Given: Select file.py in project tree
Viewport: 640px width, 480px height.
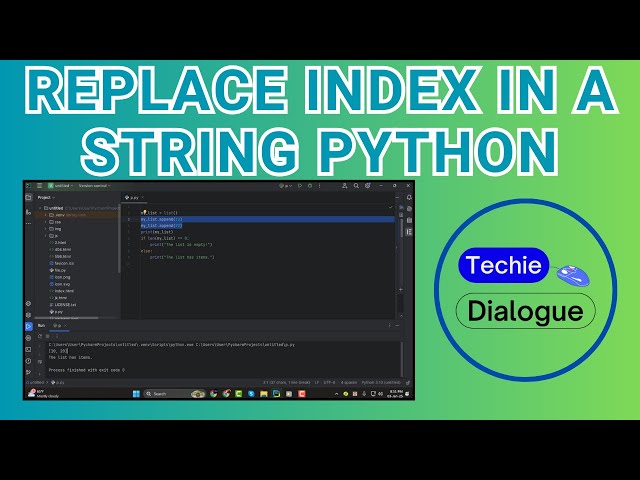Looking at the screenshot, I should (x=58, y=270).
